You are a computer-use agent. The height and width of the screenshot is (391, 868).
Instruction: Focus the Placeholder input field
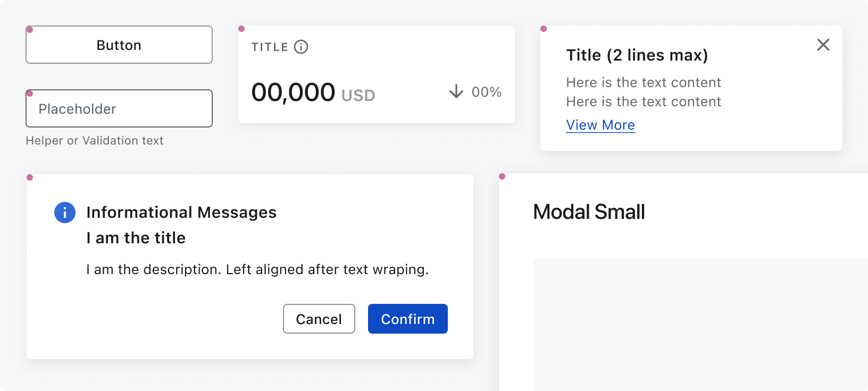(119, 108)
